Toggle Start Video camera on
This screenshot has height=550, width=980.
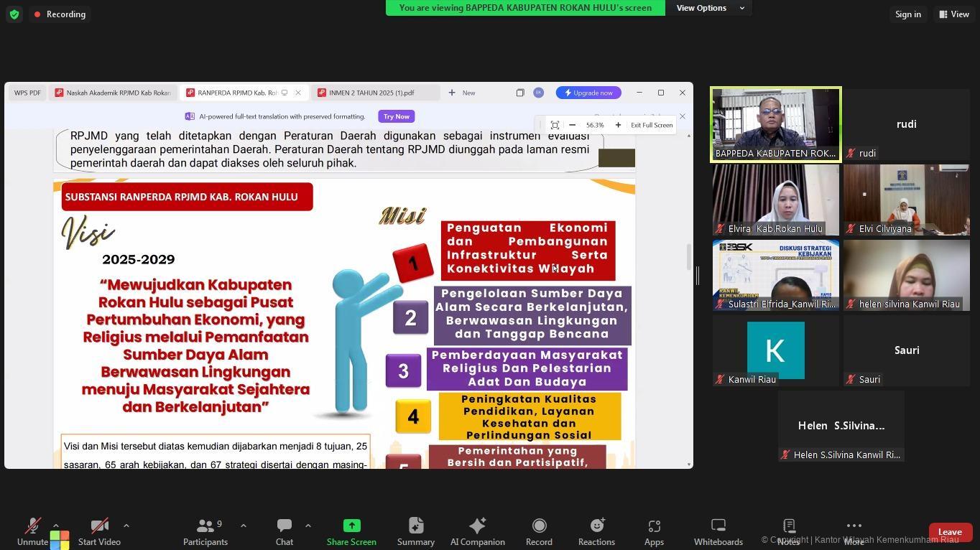(99, 526)
